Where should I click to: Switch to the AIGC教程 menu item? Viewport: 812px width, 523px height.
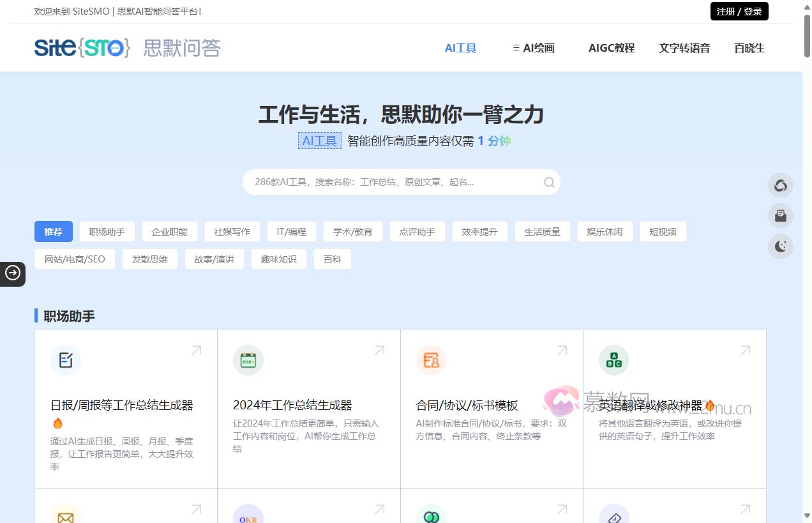tap(611, 47)
